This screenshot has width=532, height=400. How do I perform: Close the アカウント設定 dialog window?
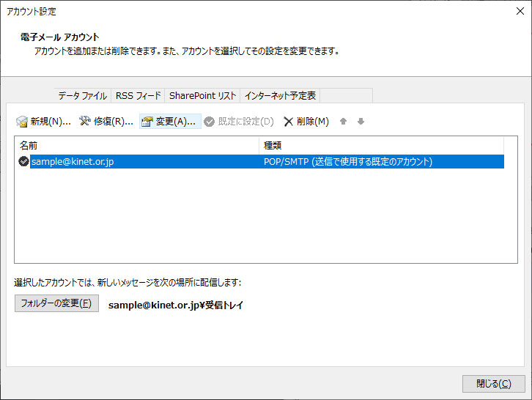[520, 11]
